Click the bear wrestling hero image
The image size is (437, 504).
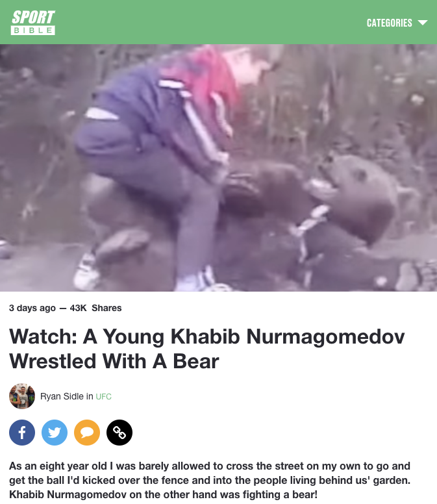[x=218, y=168]
